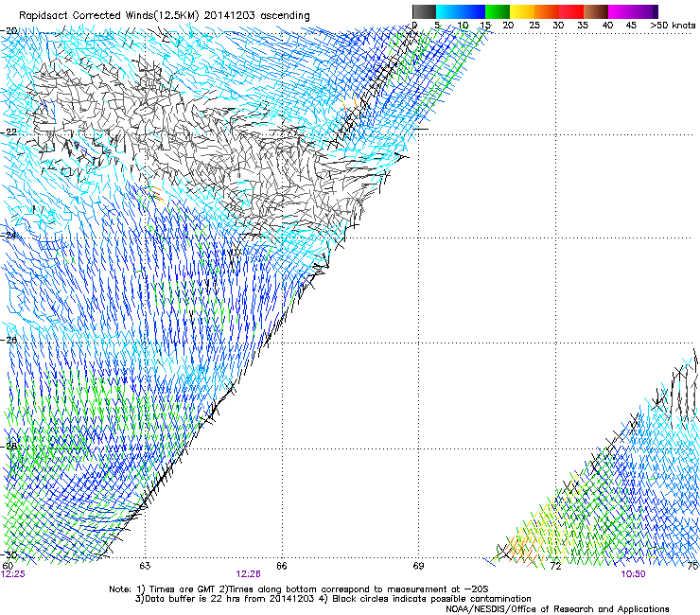This screenshot has width=700, height=615.
Task: Click the '60' longitude axis label
Action: point(8,566)
